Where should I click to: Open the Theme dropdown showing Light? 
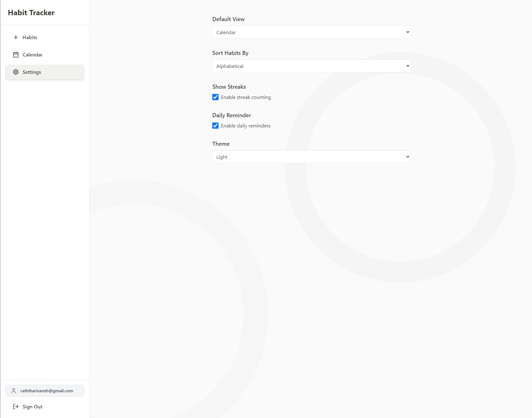click(x=311, y=157)
